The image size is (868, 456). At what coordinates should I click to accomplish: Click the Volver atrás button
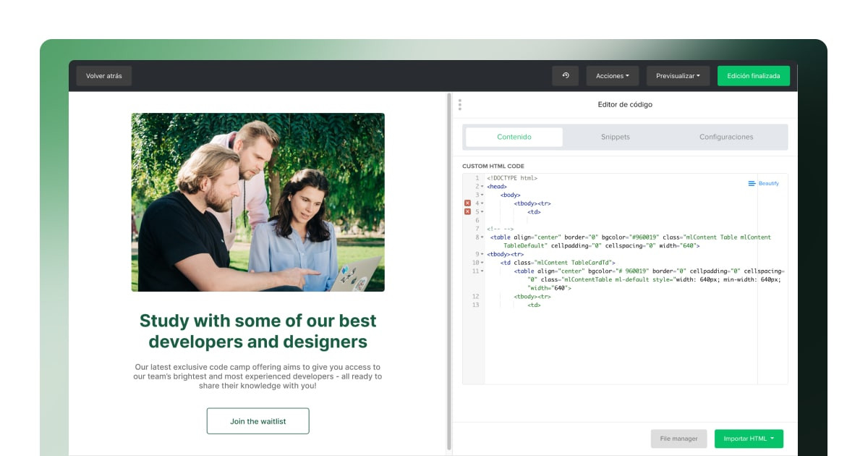pyautogui.click(x=103, y=75)
